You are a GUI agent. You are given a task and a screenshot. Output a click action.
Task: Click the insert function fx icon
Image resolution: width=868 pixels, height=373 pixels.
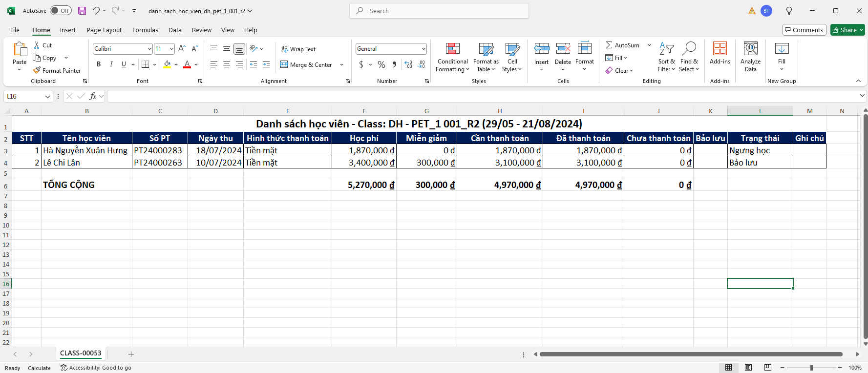tap(93, 96)
